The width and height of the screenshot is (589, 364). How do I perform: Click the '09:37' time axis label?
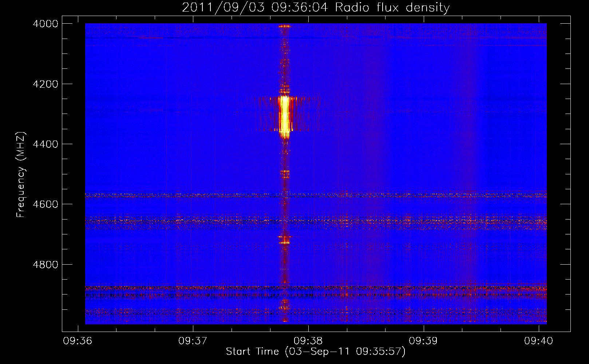[193, 341]
